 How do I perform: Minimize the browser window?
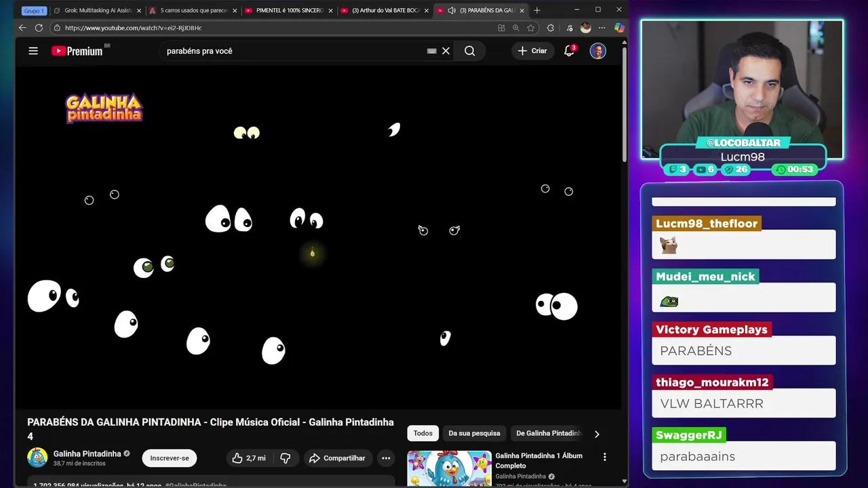click(577, 9)
